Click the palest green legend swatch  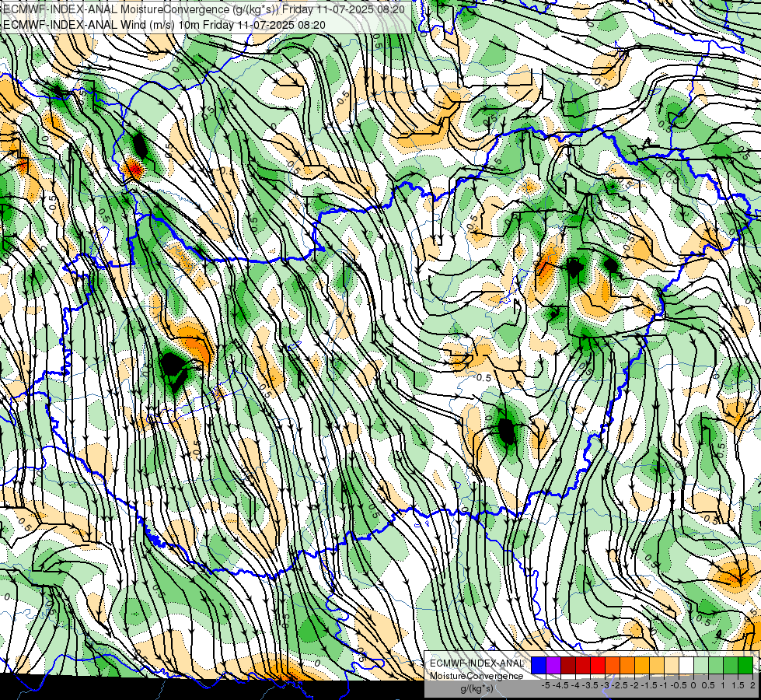(701, 665)
